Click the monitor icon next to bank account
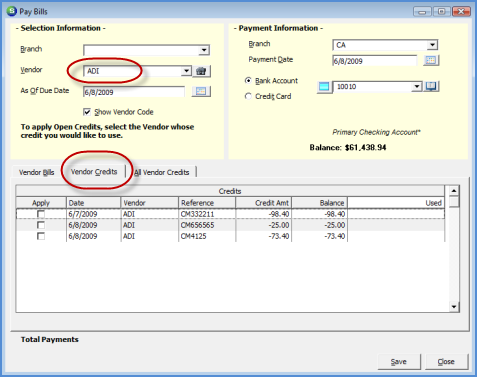Viewport: 477px width, 377px height. [431, 86]
